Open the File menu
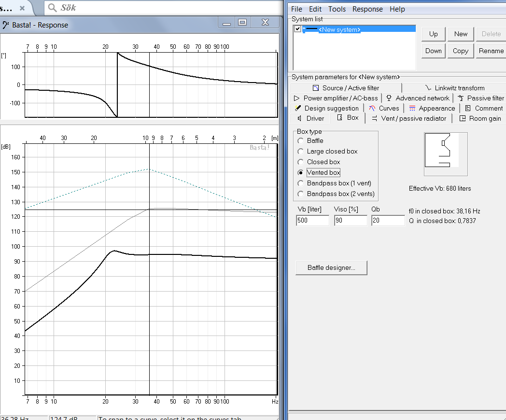Screen dimensions: 506x420 click(296, 9)
